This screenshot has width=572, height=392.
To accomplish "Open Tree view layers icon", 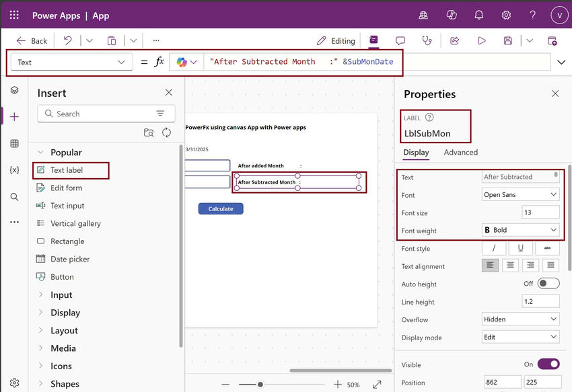I will point(15,90).
